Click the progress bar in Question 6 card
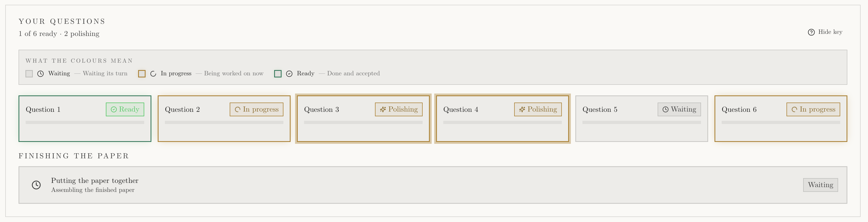The height and width of the screenshot is (222, 868). tap(781, 122)
